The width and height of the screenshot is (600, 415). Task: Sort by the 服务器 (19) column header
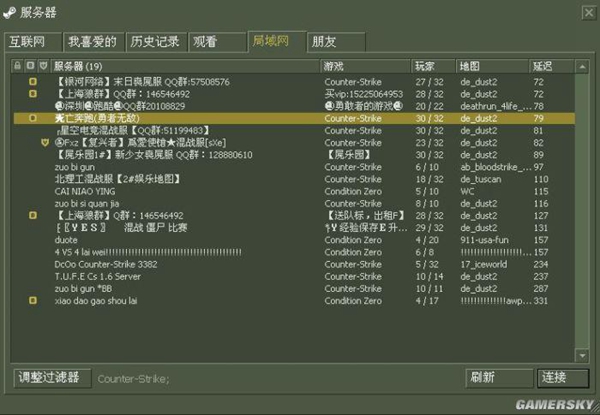[x=185, y=66]
